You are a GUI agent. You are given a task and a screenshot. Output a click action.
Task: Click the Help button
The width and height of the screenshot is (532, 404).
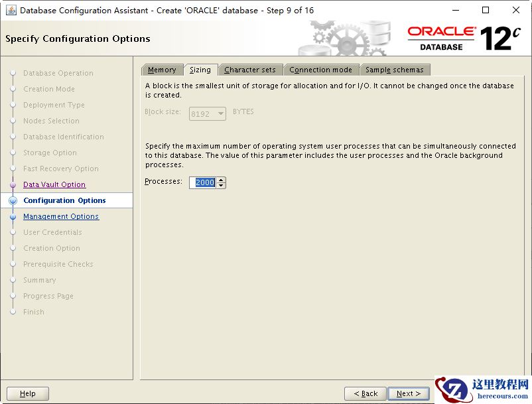coord(28,393)
